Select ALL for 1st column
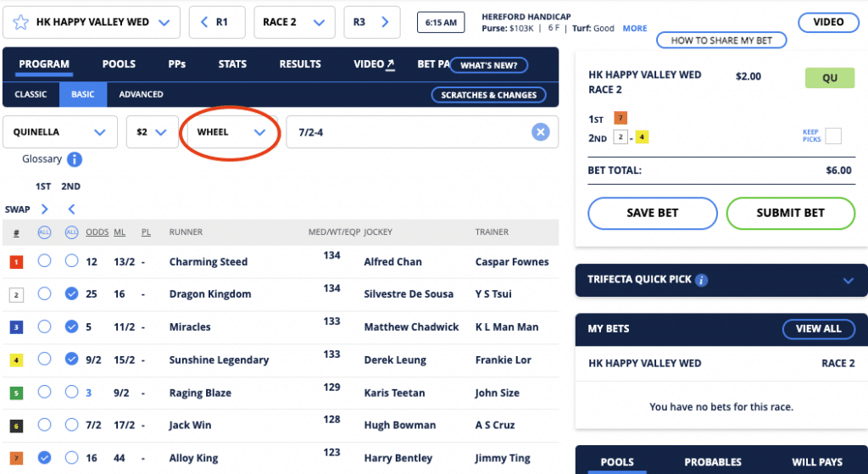868x474 pixels. tap(44, 233)
